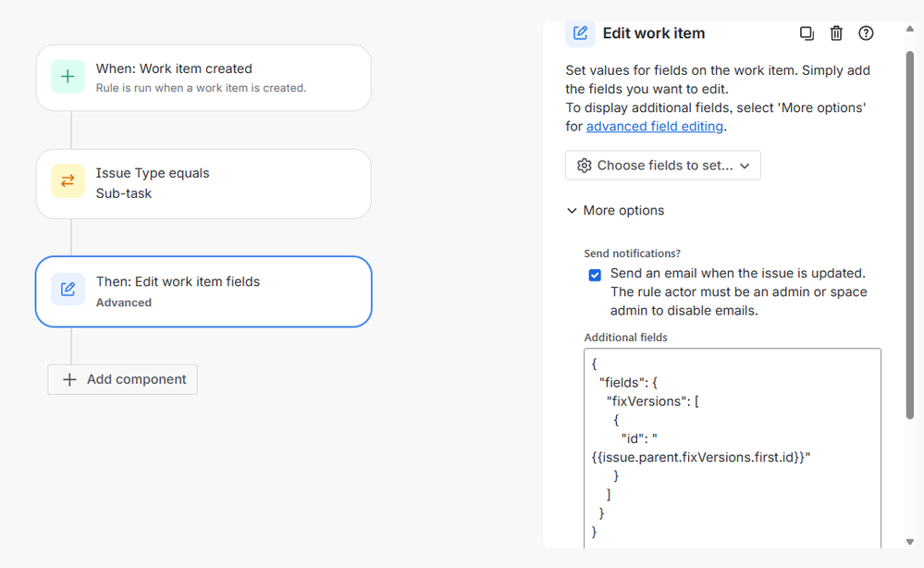
Task: Click the Edit work item title
Action: pos(653,33)
